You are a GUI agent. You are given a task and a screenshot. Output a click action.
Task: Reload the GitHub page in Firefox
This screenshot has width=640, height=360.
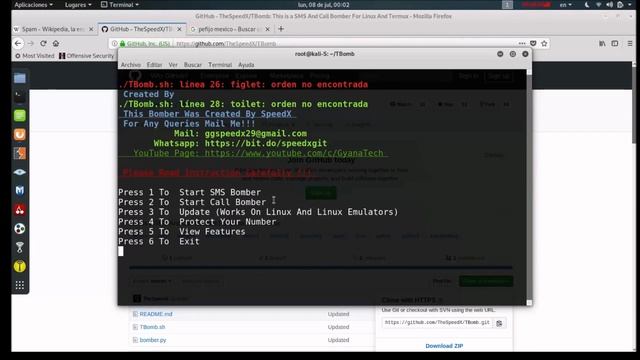click(43, 43)
